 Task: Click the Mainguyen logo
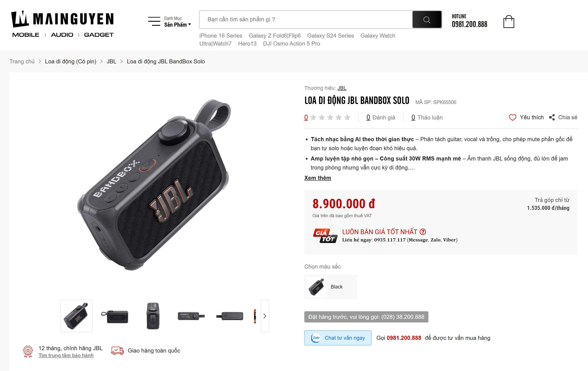[x=63, y=24]
